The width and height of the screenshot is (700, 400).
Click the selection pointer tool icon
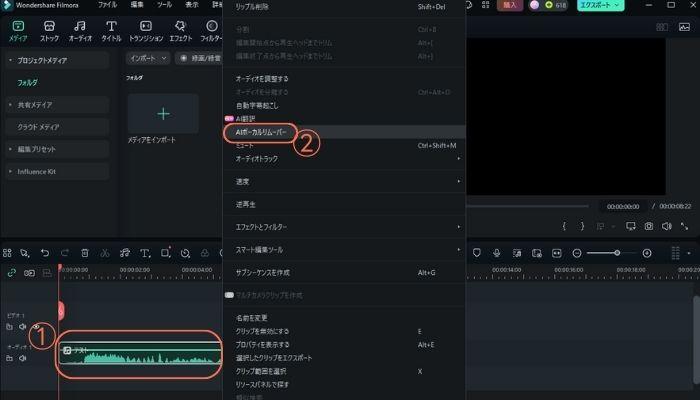pyautogui.click(x=25, y=253)
